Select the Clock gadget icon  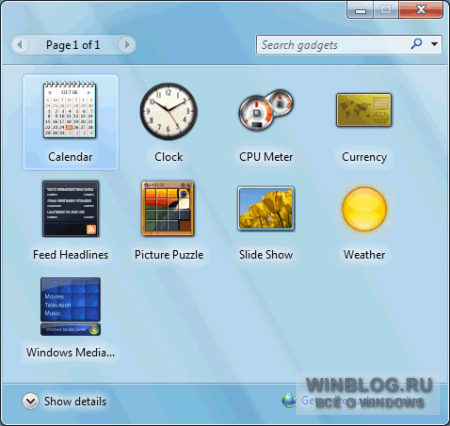point(168,111)
